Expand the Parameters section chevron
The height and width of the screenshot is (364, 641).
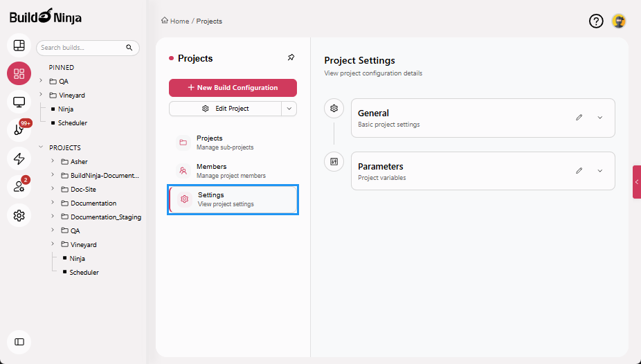pos(599,171)
